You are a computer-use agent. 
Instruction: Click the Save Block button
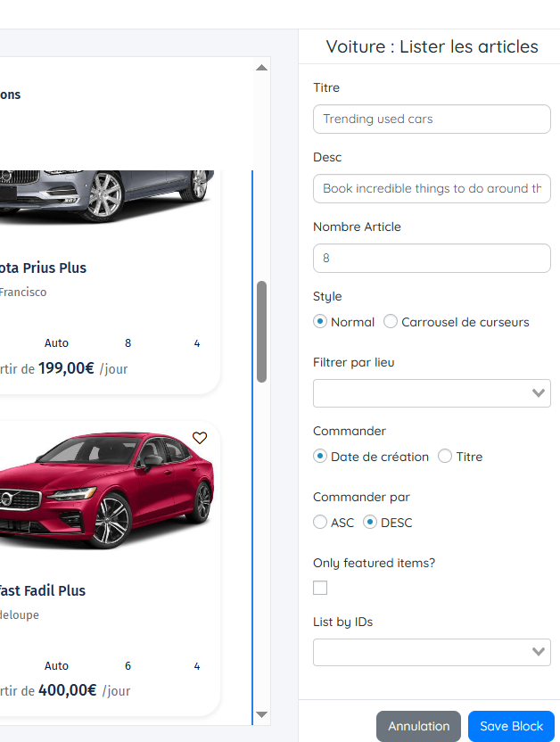tap(511, 726)
